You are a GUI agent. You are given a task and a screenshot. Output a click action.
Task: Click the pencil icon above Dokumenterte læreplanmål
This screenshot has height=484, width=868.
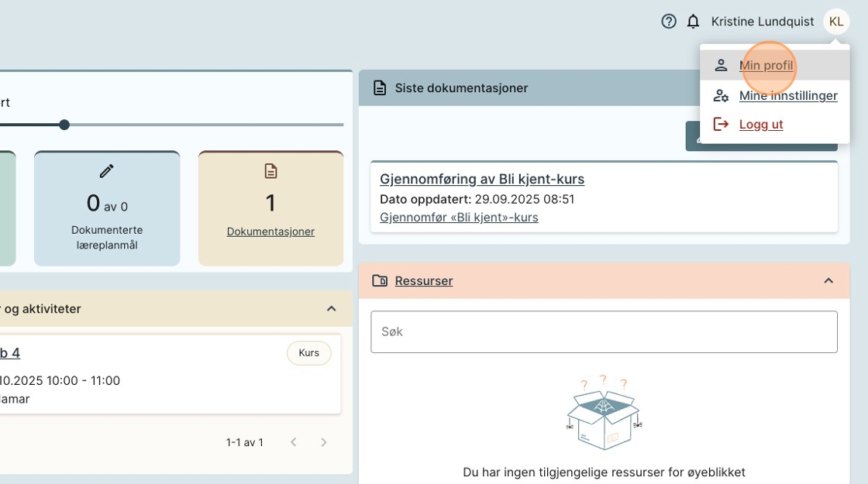click(107, 171)
